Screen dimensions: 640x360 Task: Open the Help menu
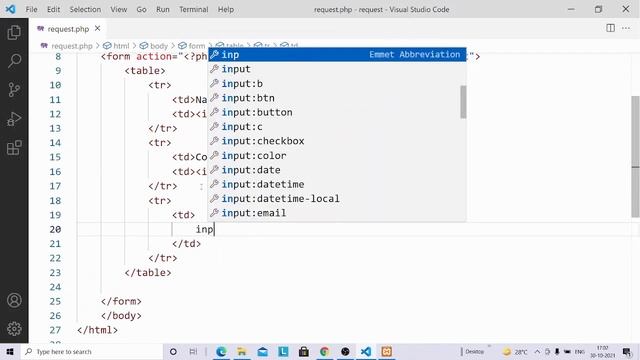(x=226, y=9)
